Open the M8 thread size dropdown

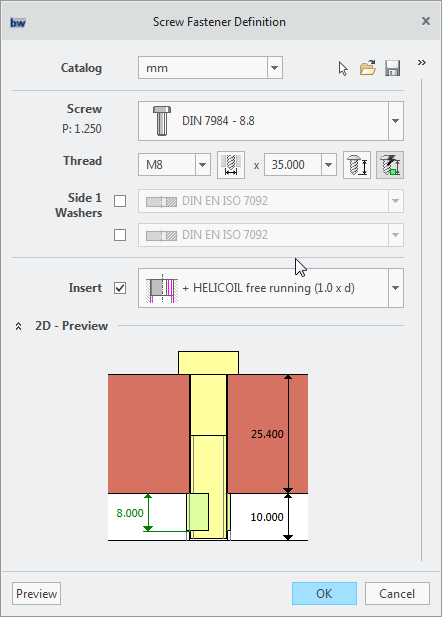pyautogui.click(x=203, y=164)
